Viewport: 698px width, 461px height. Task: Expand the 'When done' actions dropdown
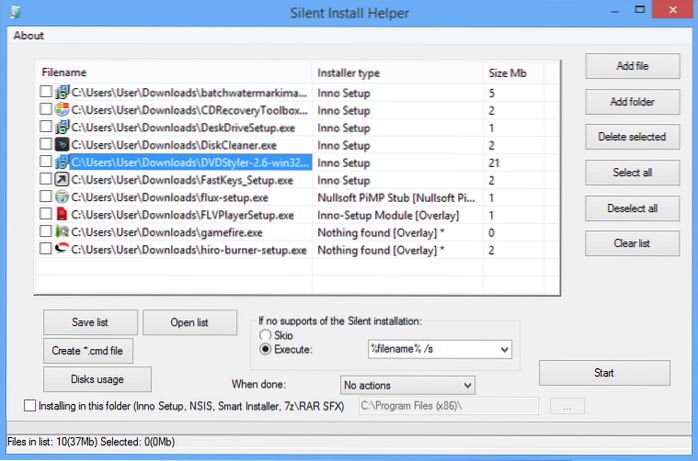[x=466, y=384]
